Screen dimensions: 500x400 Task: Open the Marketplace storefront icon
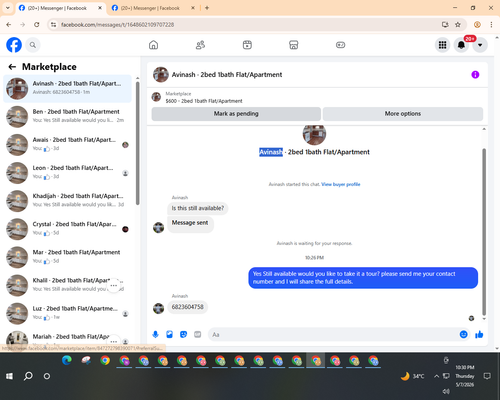(x=294, y=45)
